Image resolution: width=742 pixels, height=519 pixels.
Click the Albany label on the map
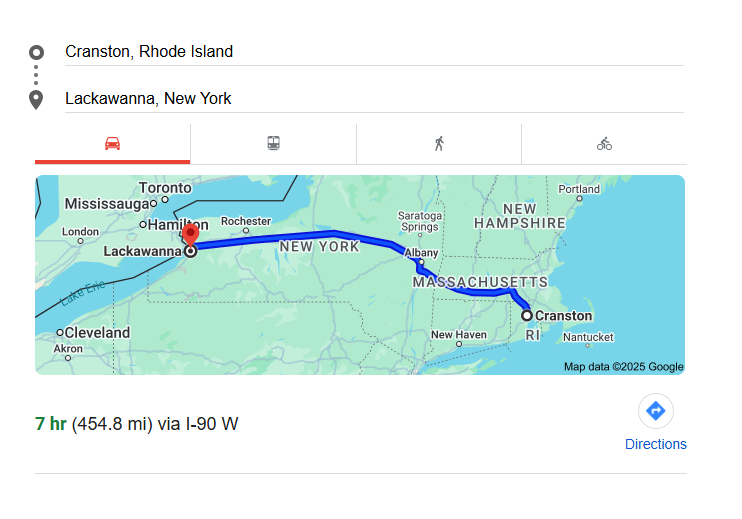421,253
